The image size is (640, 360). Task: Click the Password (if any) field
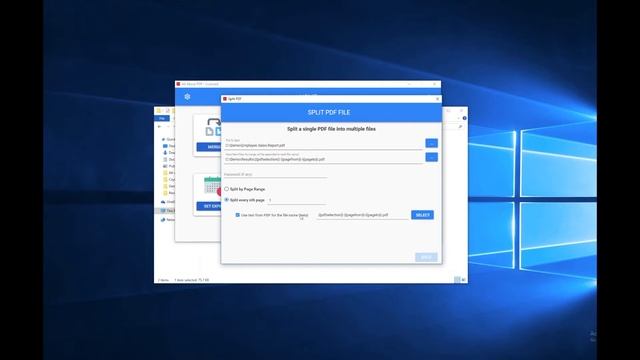click(276, 174)
